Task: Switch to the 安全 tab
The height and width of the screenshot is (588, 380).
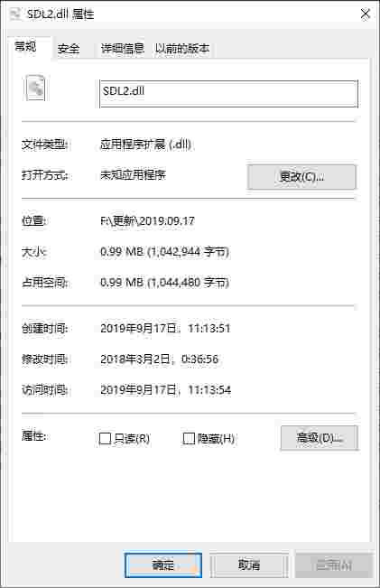Action: [69, 49]
